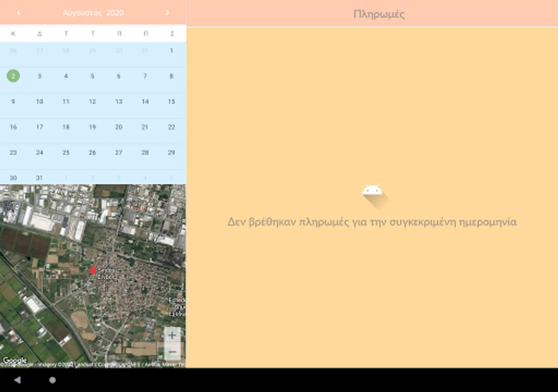Select date 21 in the calendar
558x392 pixels.
[145, 127]
